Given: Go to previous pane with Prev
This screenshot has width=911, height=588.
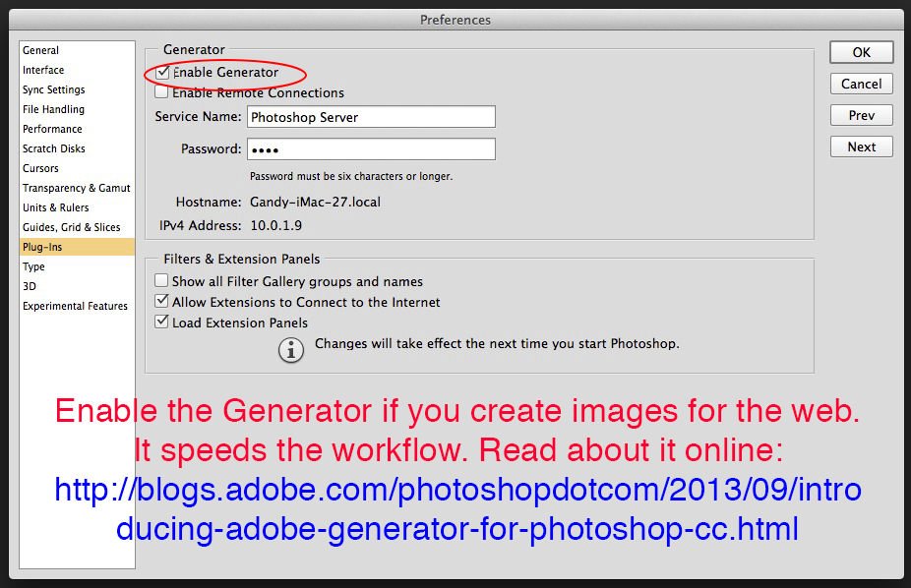Looking at the screenshot, I should pos(862,115).
